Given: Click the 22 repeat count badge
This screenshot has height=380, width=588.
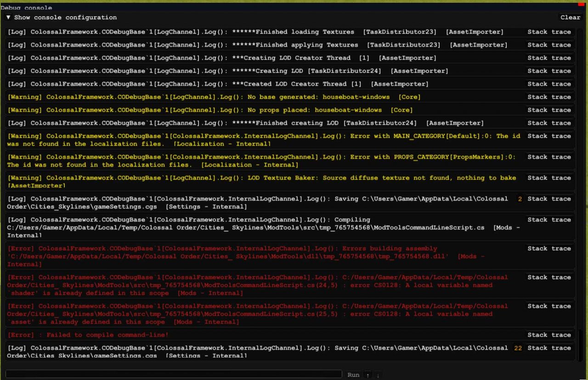Looking at the screenshot, I should click(518, 348).
